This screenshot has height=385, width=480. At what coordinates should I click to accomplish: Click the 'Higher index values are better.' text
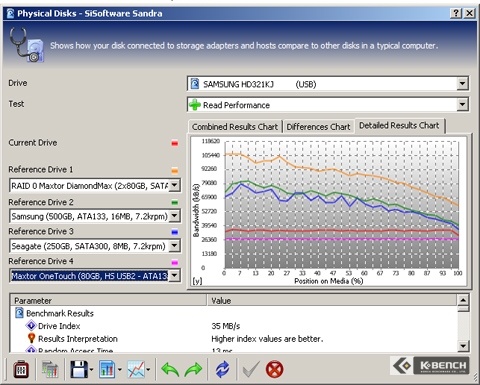(267, 339)
